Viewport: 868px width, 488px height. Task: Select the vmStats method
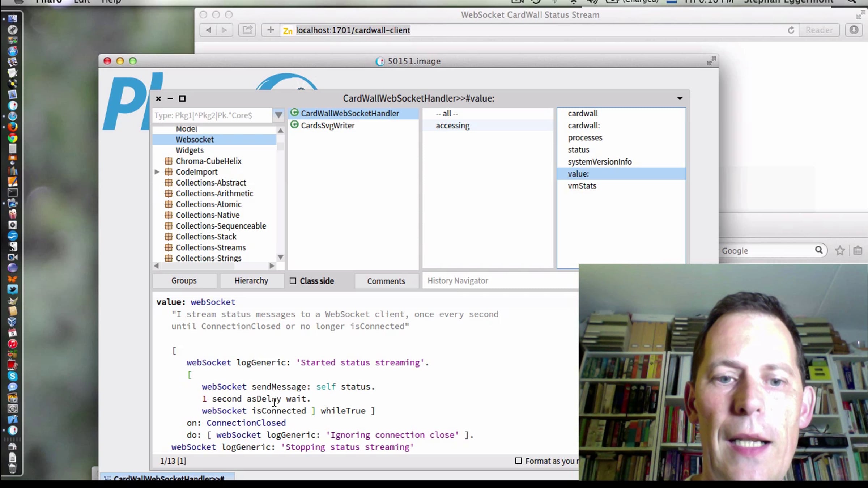click(x=582, y=186)
